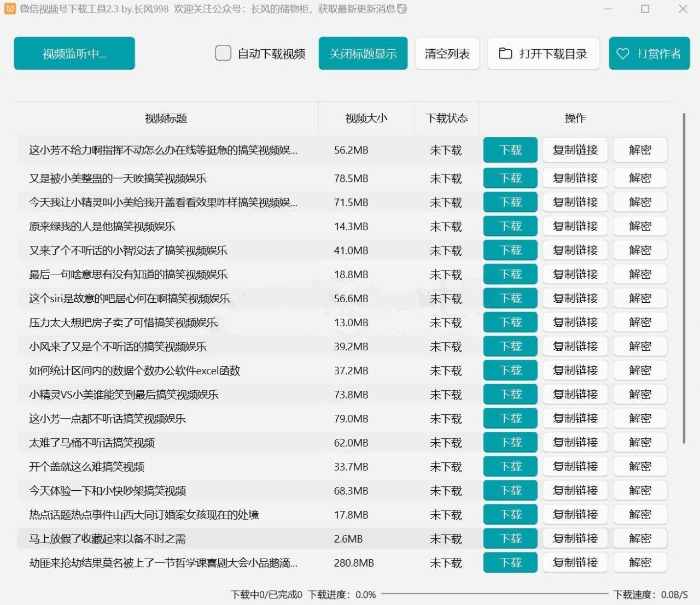Copy link for 又是被小美整蛊的一天 video

[x=575, y=178]
